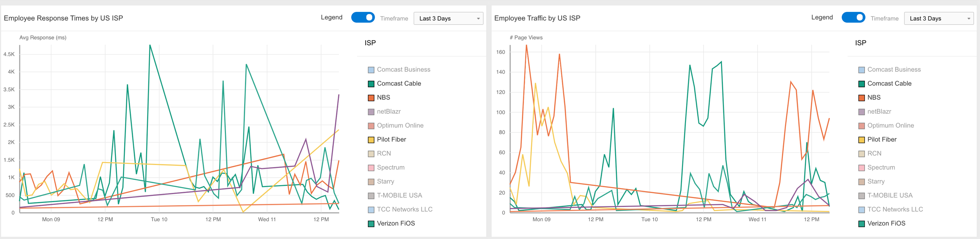The height and width of the screenshot is (239, 980).
Task: Click Employee Traffic by US ISP title
Action: pyautogui.click(x=537, y=18)
